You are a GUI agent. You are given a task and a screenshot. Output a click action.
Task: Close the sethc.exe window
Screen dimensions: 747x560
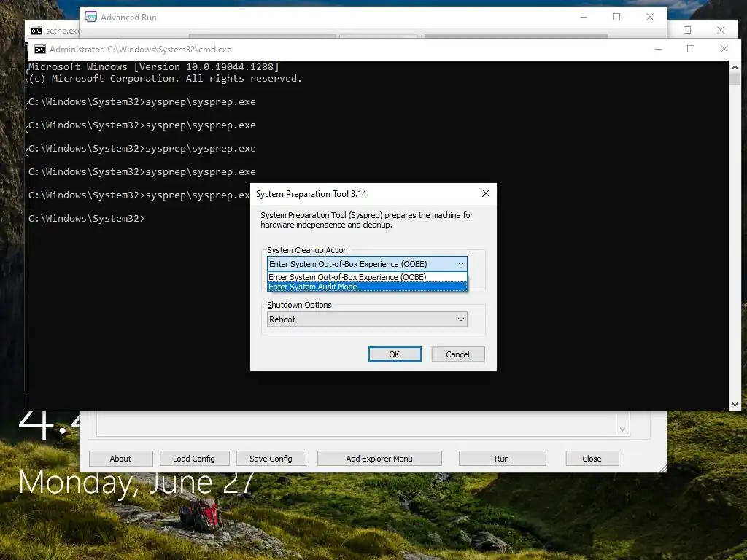click(x=721, y=30)
